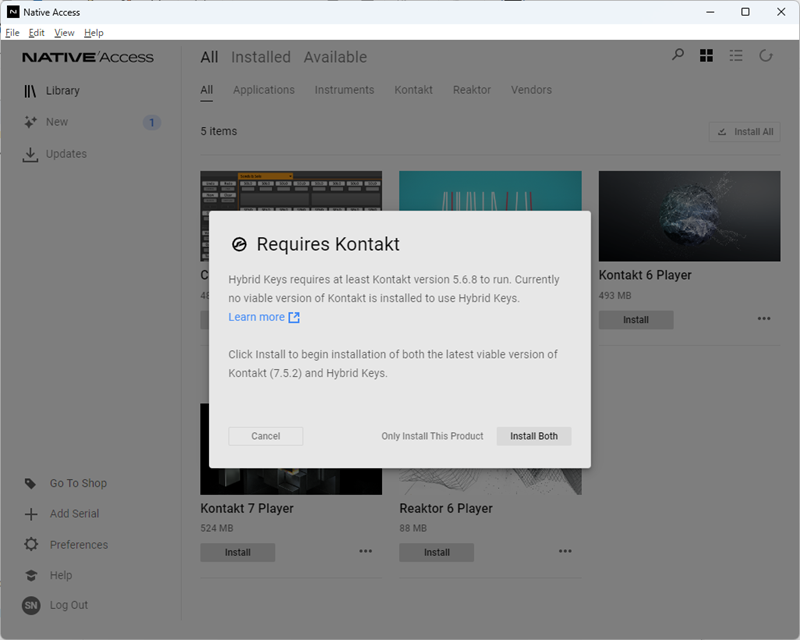Switch to the Available tab
The height and width of the screenshot is (640, 800).
[x=335, y=57]
